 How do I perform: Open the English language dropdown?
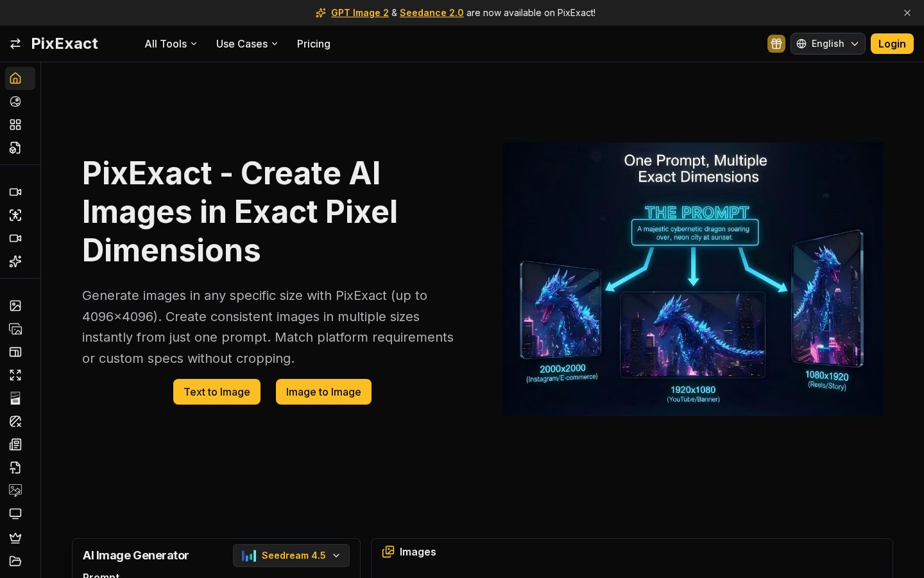[828, 44]
